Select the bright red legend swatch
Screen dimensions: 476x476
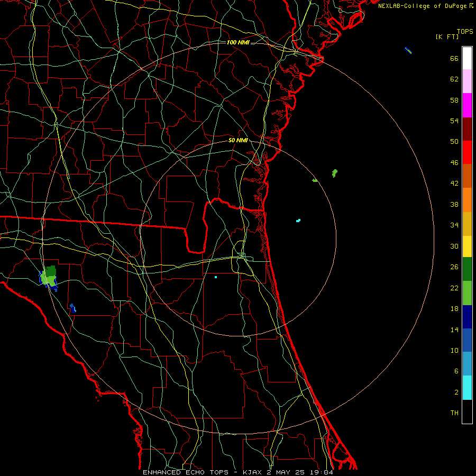tap(467, 152)
